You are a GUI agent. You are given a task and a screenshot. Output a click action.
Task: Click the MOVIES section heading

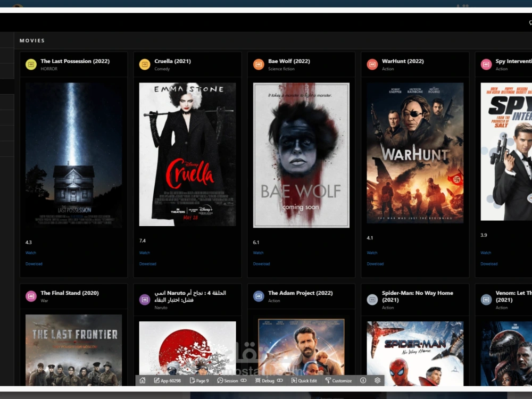click(x=32, y=40)
